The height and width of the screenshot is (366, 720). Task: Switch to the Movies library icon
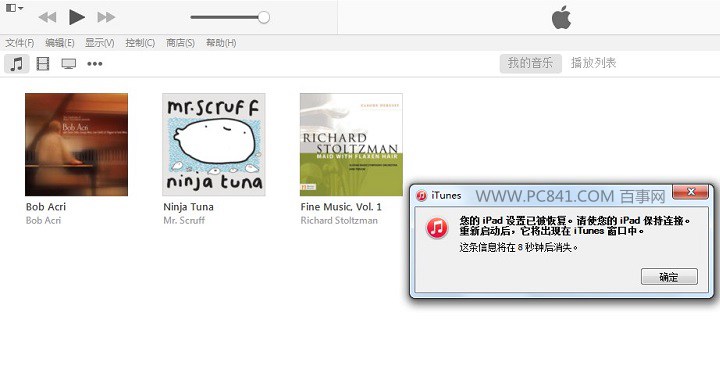pyautogui.click(x=43, y=63)
